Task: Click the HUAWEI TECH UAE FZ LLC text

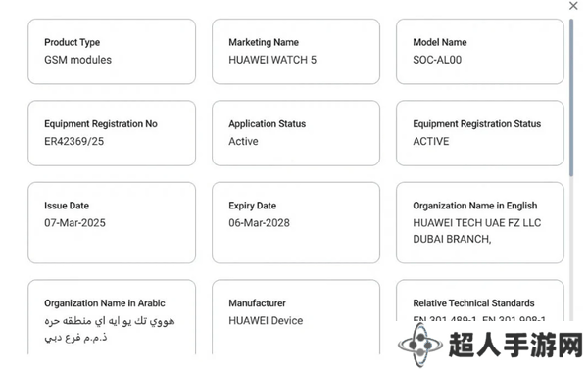Action: pos(477,223)
